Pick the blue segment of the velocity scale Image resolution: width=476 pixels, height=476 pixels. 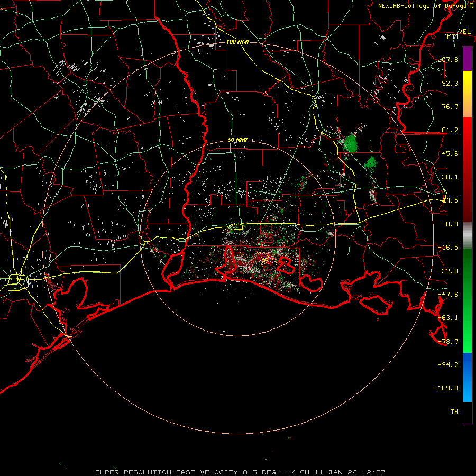[x=467, y=377]
